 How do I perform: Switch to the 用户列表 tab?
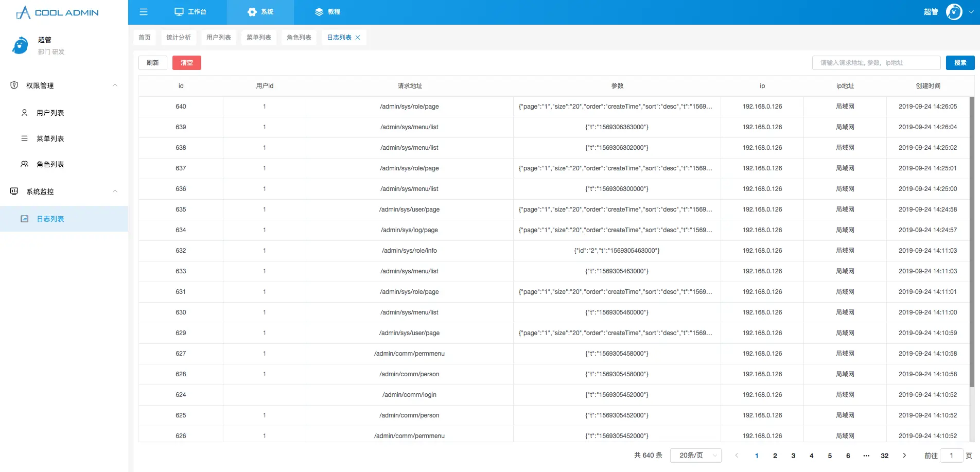[219, 38]
